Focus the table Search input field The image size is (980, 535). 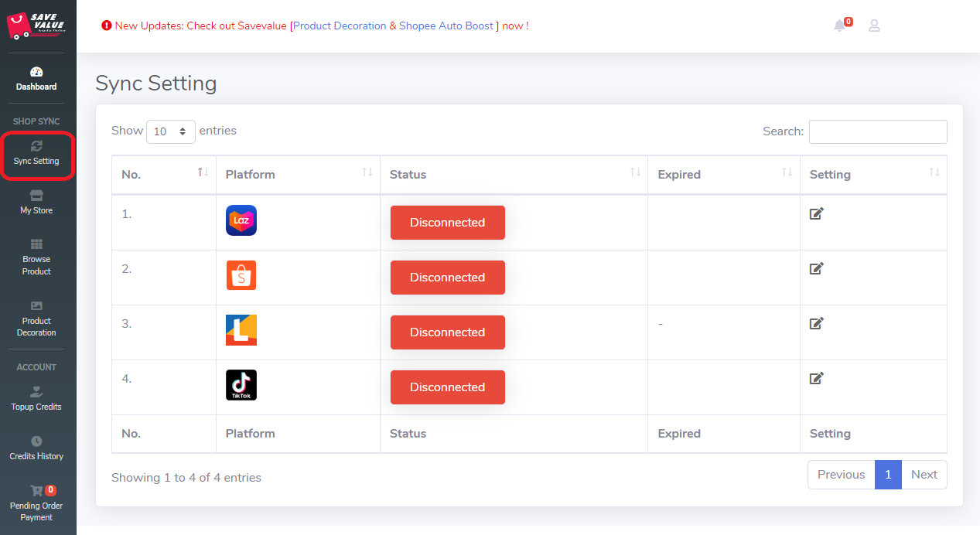(877, 131)
